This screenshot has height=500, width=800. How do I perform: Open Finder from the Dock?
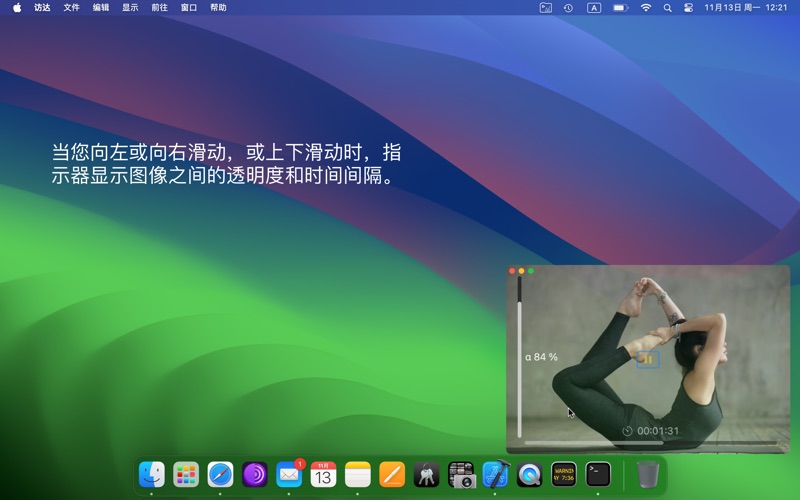point(152,474)
